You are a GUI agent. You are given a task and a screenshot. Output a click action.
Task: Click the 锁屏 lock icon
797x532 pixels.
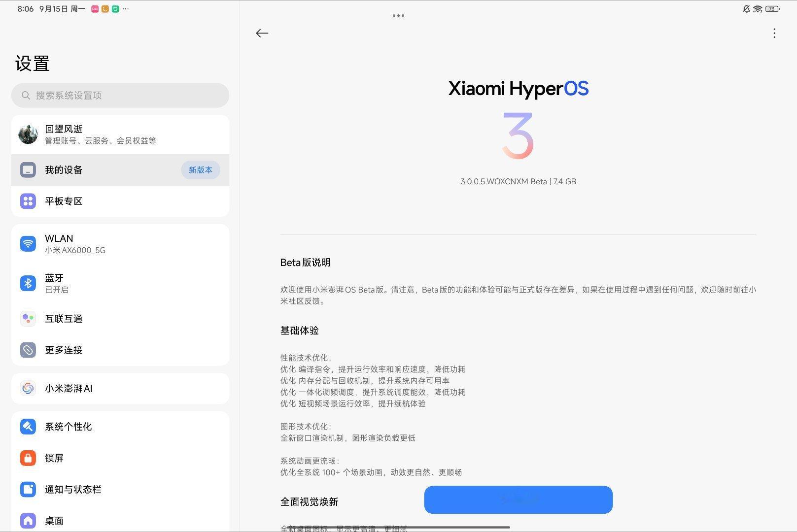click(x=28, y=458)
